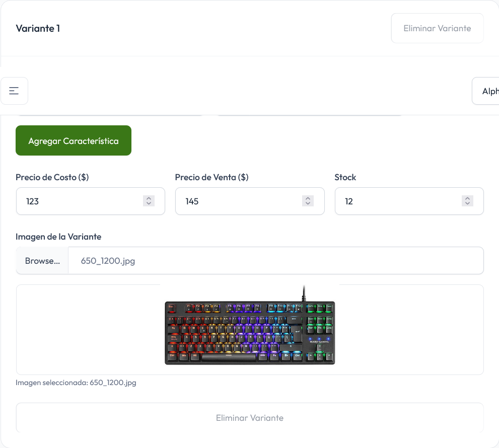Focus the Precio de Costo input field
The image size is (499, 448).
(x=81, y=201)
